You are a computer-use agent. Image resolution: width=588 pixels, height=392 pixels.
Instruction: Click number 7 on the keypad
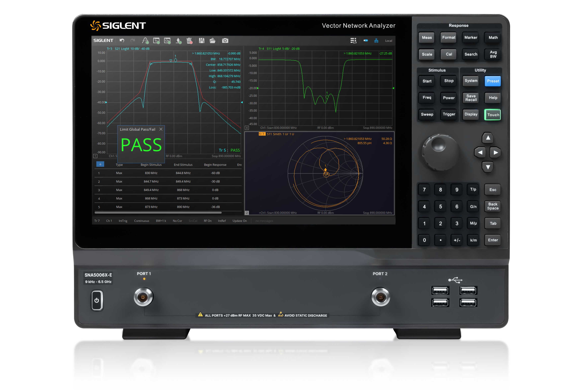pos(424,190)
